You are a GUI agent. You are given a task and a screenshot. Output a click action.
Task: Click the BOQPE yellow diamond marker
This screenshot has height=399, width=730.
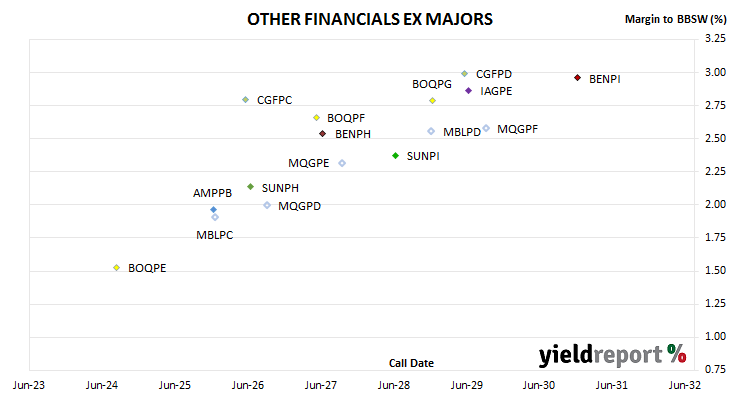coord(117,268)
